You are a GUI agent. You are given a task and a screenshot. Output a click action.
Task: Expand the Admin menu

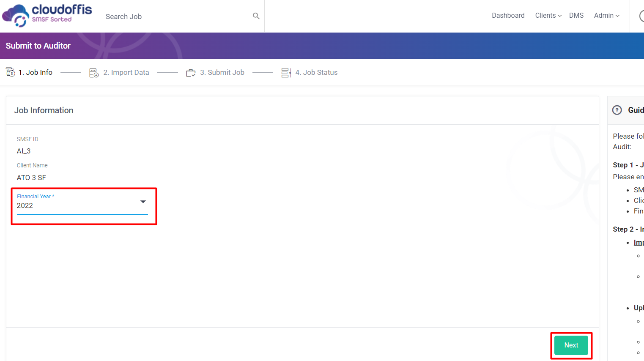(606, 16)
